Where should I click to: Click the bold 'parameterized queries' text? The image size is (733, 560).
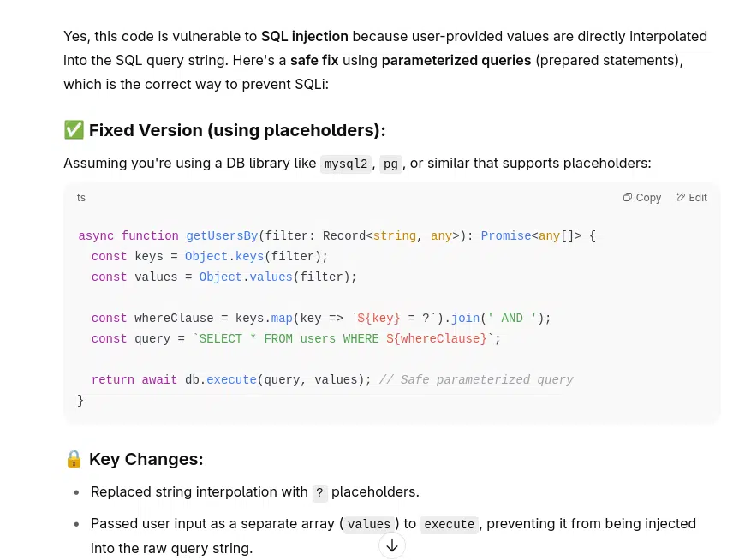(456, 60)
